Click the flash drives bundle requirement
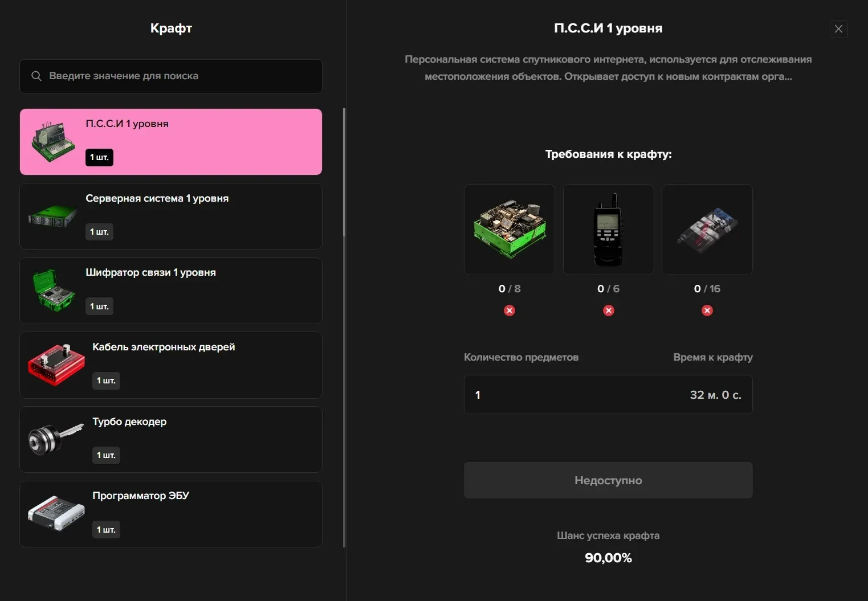Screen dimensions: 868x601 coord(707,229)
